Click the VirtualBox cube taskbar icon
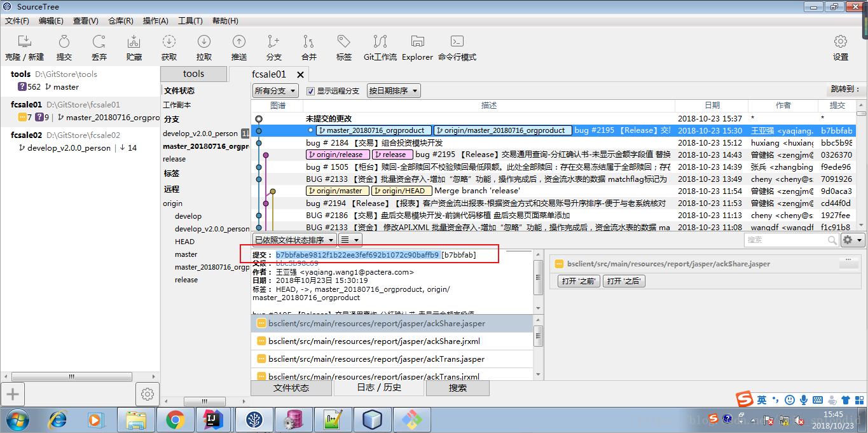868x433 pixels. [372, 420]
